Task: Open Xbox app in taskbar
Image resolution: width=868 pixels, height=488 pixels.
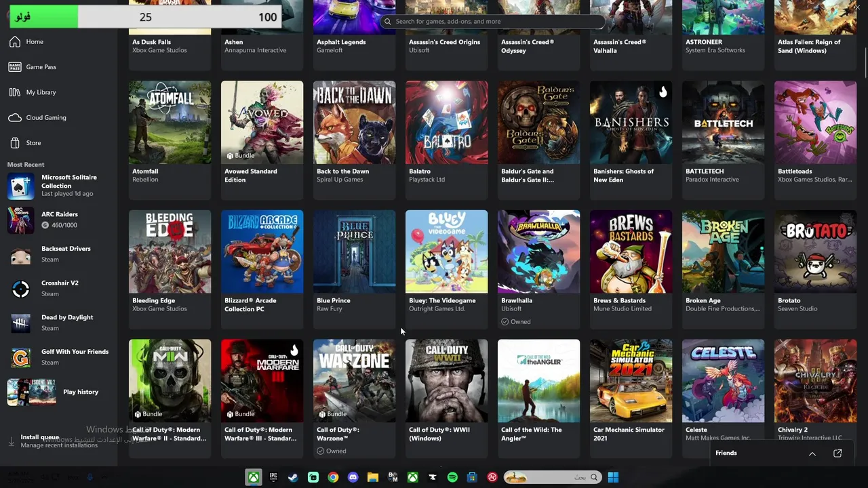Action: click(x=253, y=477)
